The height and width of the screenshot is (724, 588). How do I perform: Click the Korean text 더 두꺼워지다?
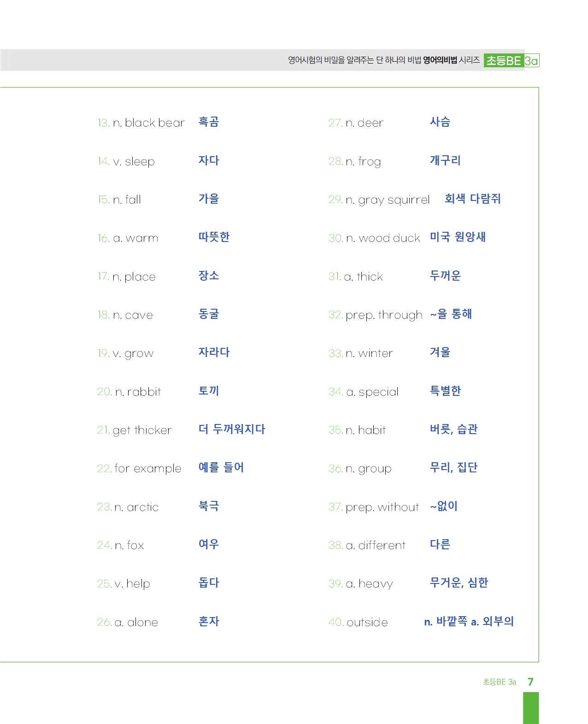click(232, 429)
